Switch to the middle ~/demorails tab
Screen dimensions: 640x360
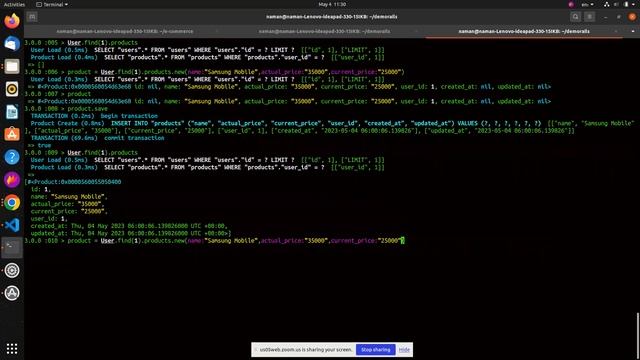click(324, 31)
